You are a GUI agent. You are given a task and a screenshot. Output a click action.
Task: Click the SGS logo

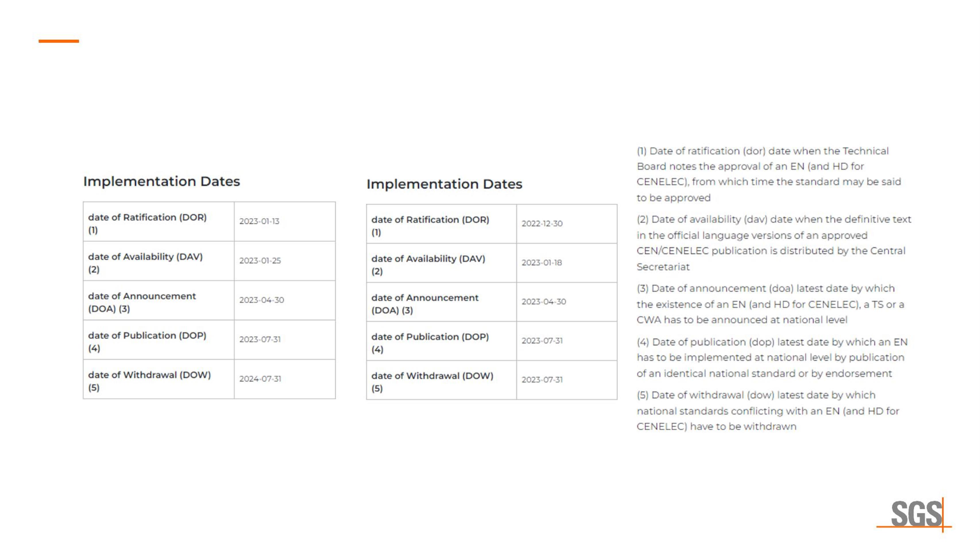(x=916, y=514)
